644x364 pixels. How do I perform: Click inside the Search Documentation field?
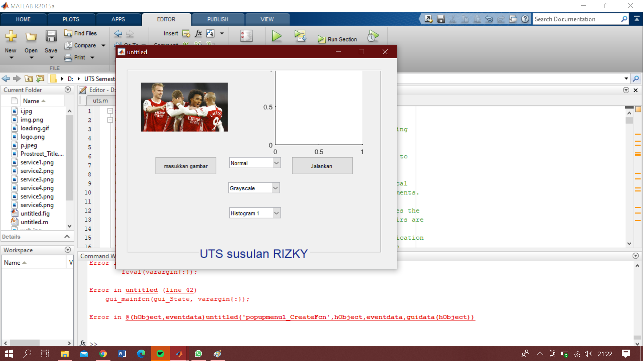579,19
